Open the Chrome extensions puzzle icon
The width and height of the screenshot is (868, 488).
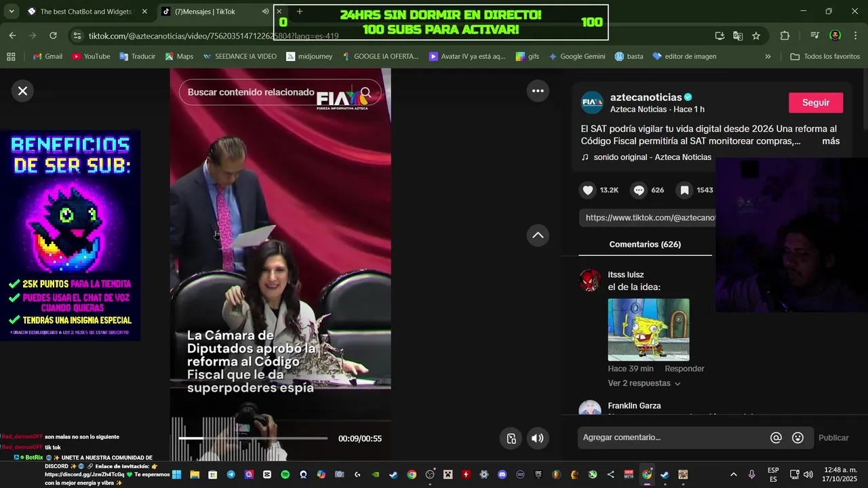pyautogui.click(x=785, y=36)
